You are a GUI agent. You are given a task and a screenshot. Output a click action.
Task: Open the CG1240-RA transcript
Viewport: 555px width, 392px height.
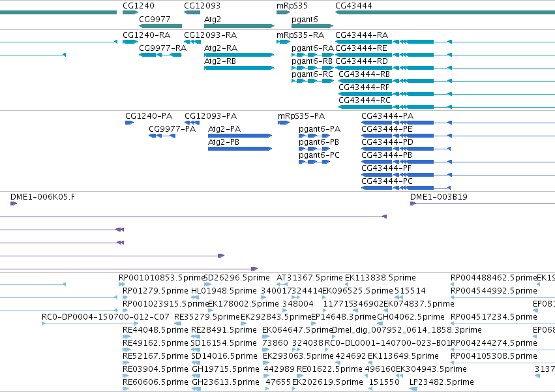coord(130,42)
